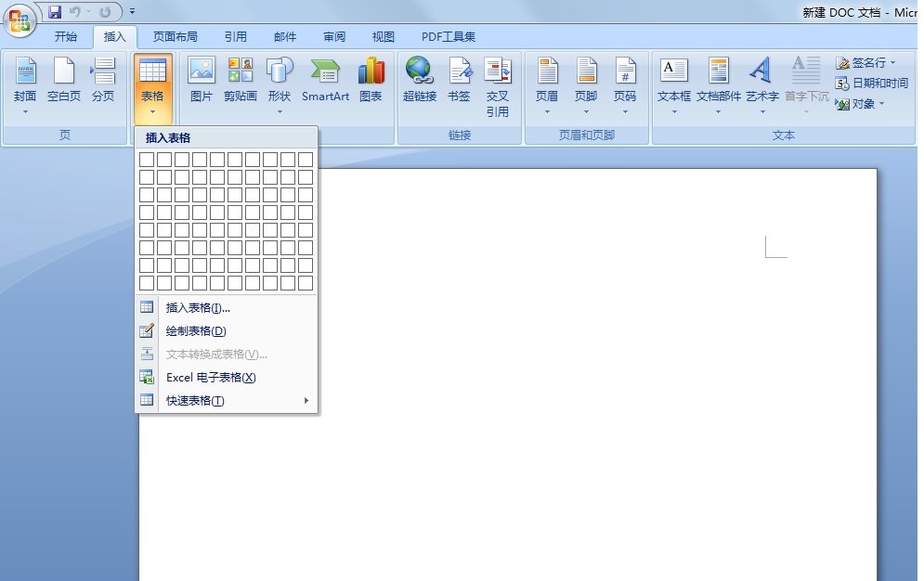
Task: Insert a chart with 图表
Action: 371,79
